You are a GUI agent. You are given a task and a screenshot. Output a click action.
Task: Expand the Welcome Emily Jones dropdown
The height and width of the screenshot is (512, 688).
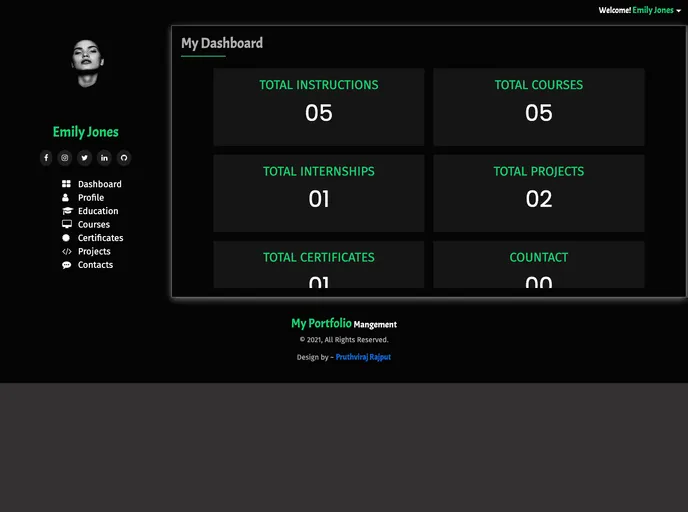[x=640, y=10]
